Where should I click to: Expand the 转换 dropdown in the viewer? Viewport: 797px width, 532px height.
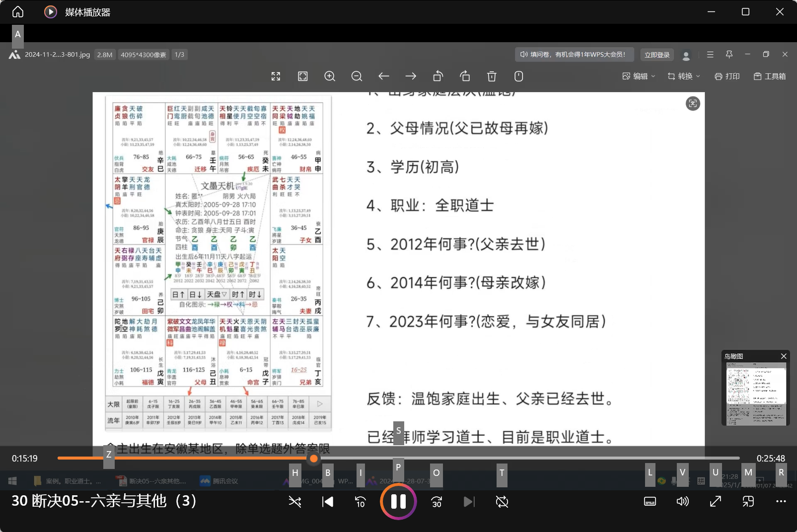(x=684, y=76)
